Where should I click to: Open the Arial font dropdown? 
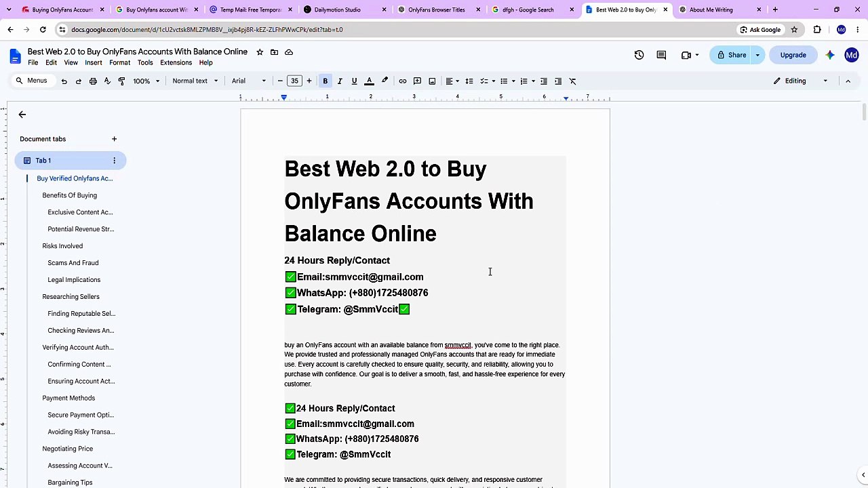pos(249,81)
